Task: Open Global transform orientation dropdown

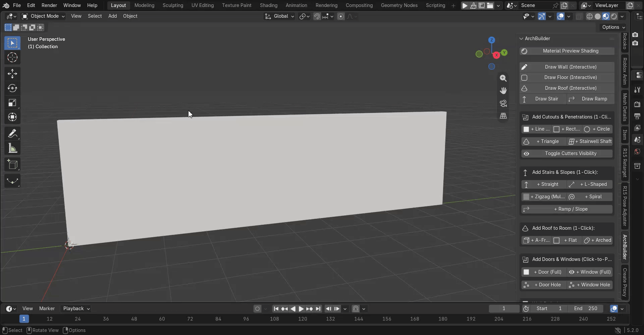Action: (279, 16)
